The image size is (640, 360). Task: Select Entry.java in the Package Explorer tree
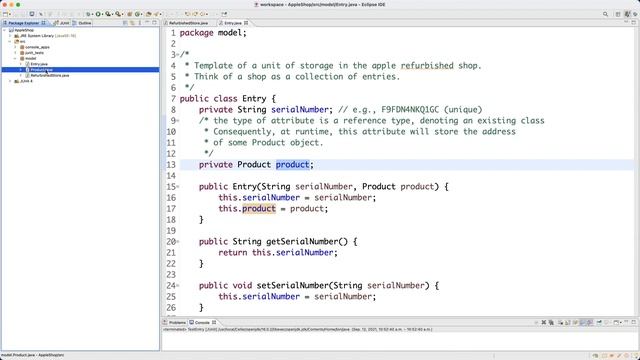[39, 64]
